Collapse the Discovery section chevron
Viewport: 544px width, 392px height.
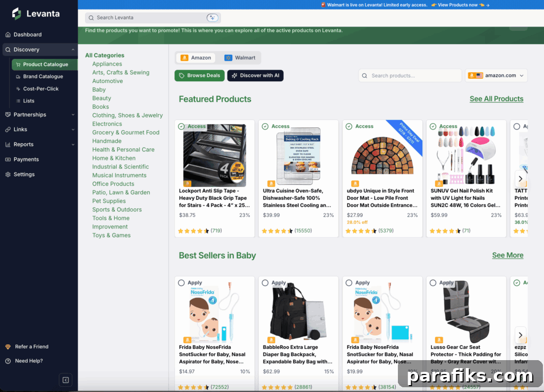tap(73, 49)
